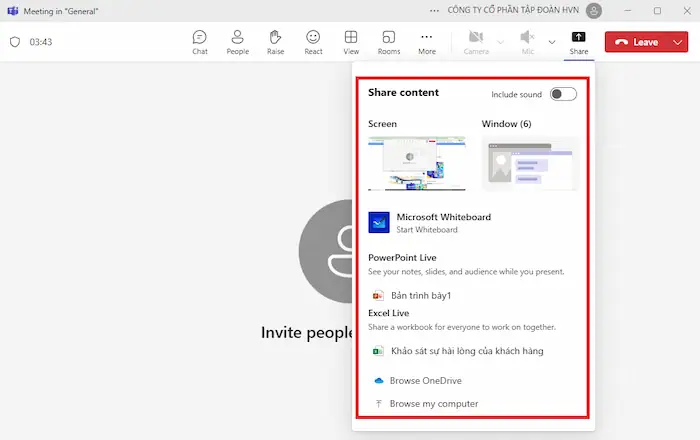Viewport: 700px width, 440px height.
Task: Click the Share content icon
Action: click(x=578, y=42)
